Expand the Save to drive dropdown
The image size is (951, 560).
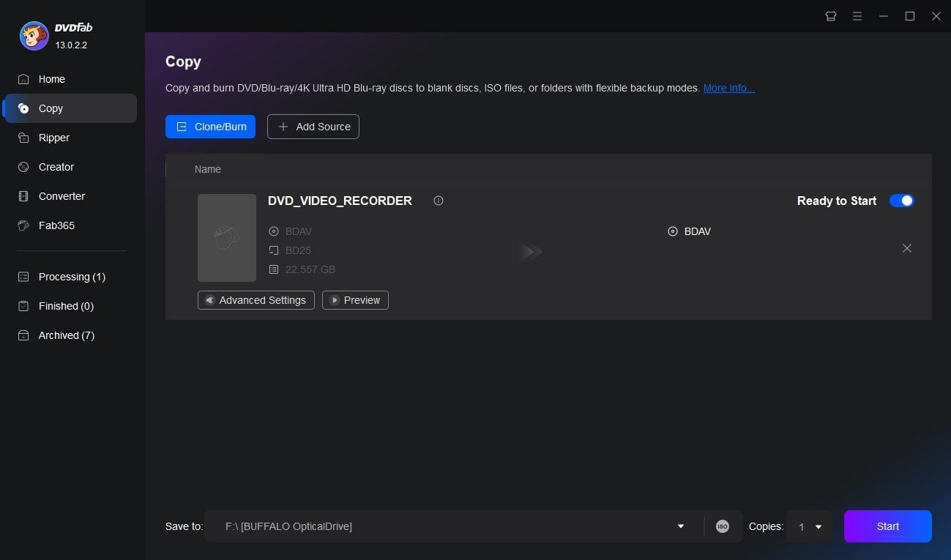coord(681,526)
